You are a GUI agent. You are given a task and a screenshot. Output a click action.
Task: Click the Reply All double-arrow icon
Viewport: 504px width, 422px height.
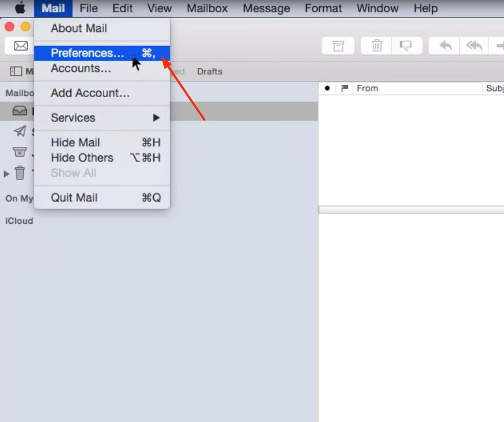click(474, 45)
